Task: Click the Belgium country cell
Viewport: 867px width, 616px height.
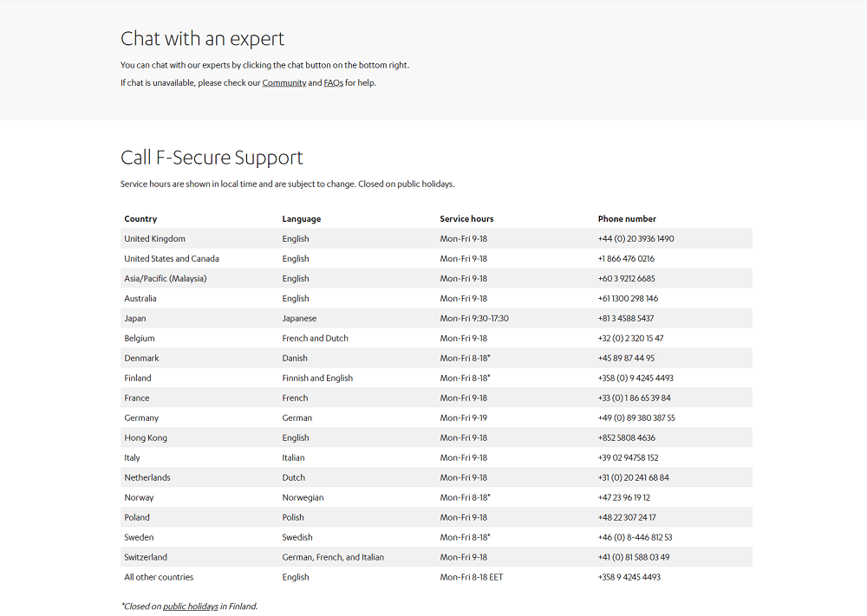Action: pyautogui.click(x=140, y=338)
